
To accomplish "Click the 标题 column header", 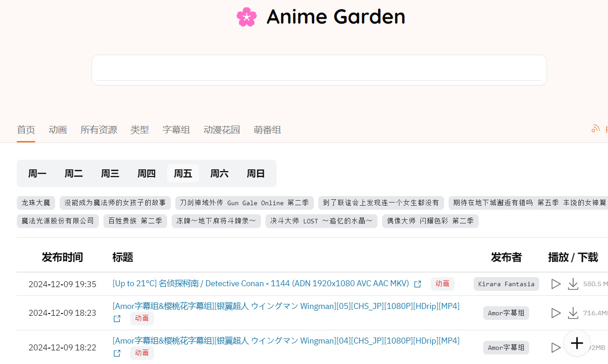I will (x=123, y=257).
